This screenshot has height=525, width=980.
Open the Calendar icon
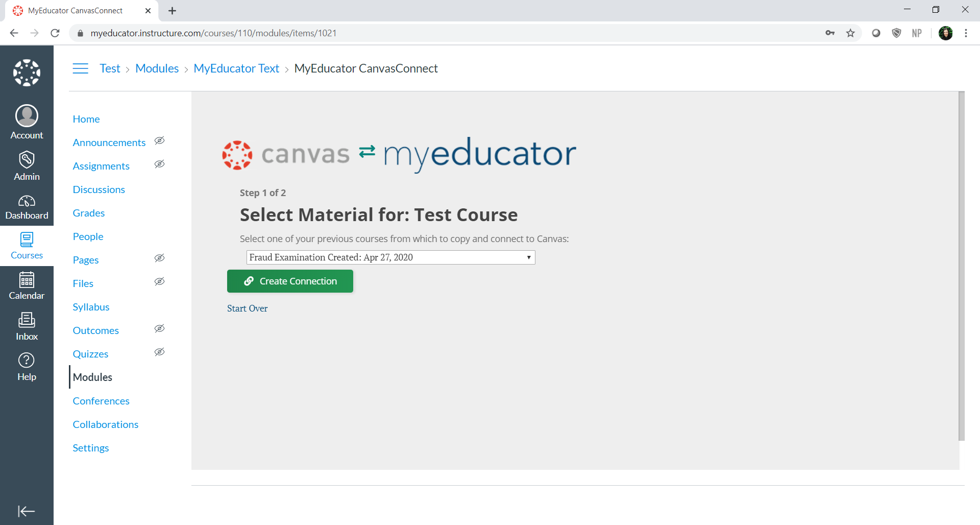27,285
